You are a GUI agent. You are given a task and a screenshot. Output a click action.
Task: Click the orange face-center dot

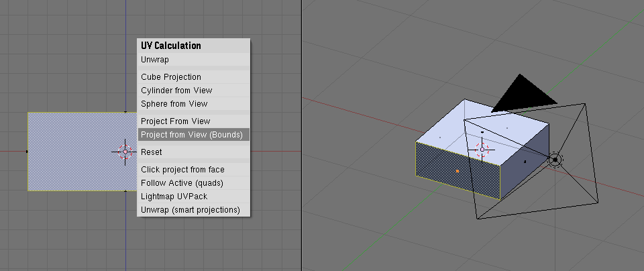pos(457,170)
